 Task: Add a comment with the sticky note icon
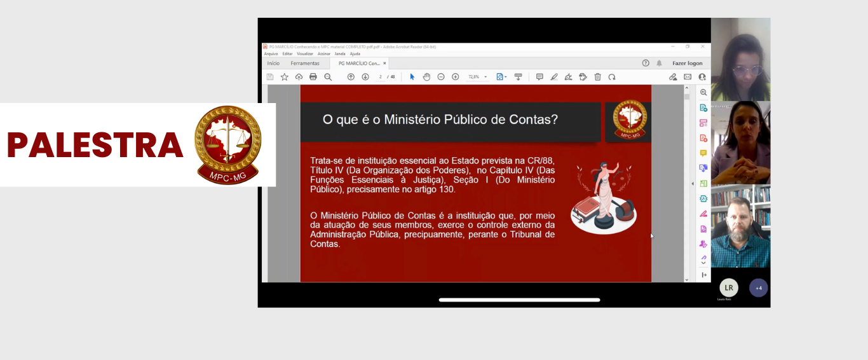539,77
